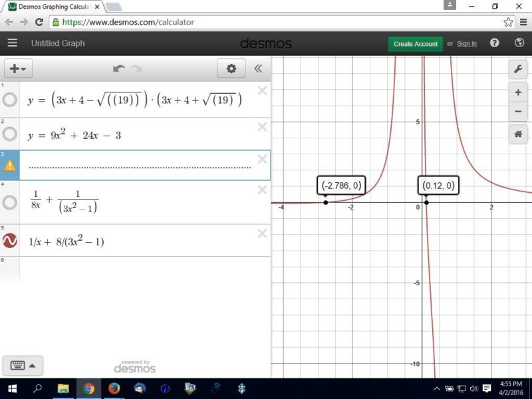Viewport: 532px width, 399px height.
Task: Close the Desmos browser tab
Action: (97, 7)
